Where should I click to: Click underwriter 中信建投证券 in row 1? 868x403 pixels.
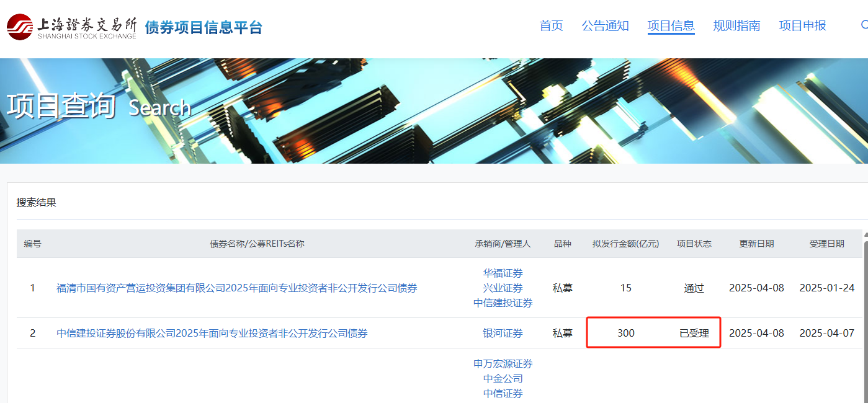[503, 303]
